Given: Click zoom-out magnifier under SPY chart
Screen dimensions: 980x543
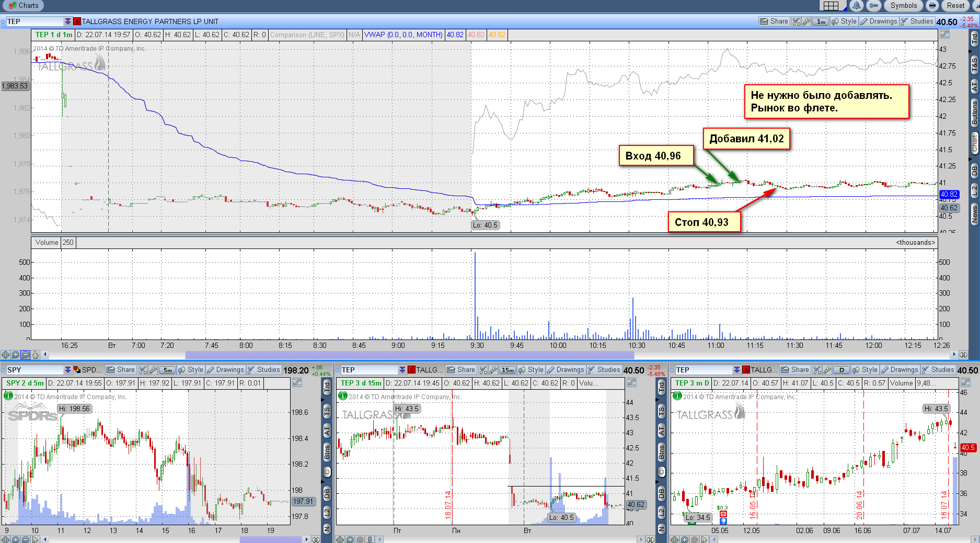Looking at the screenshot, I should (25, 539).
